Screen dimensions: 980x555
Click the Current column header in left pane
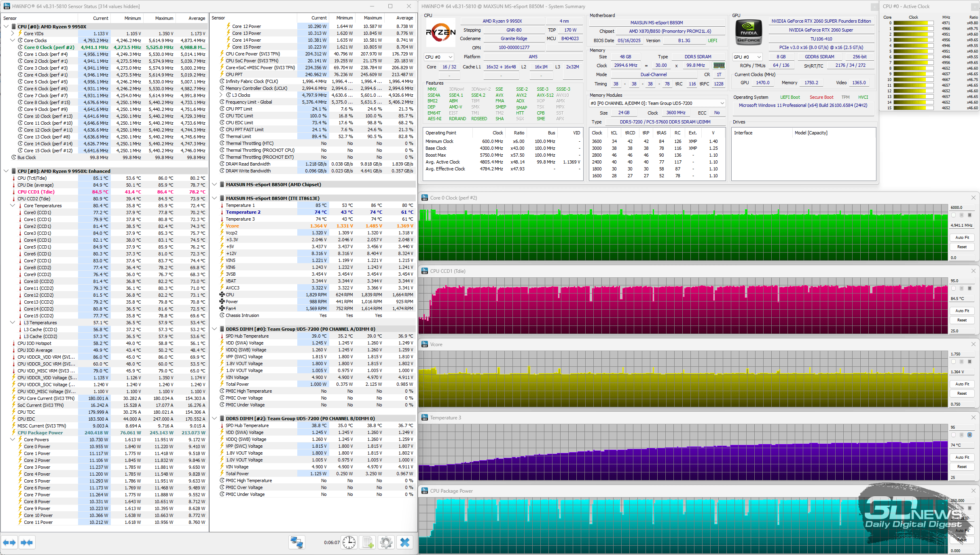94,18
